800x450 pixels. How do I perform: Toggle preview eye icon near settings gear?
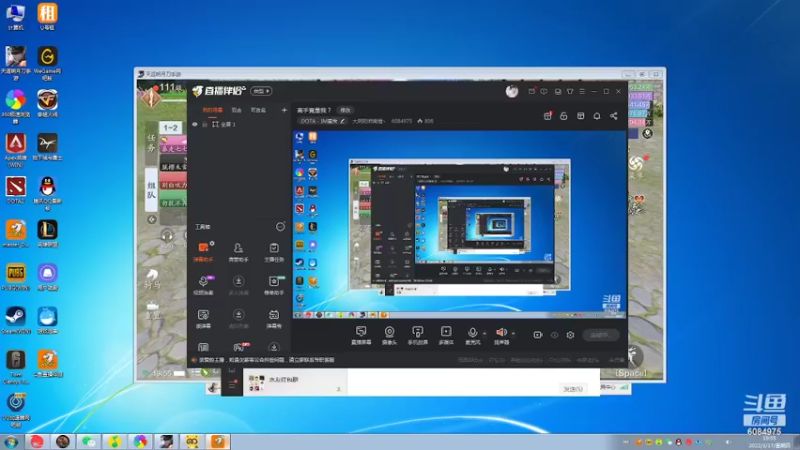555,335
